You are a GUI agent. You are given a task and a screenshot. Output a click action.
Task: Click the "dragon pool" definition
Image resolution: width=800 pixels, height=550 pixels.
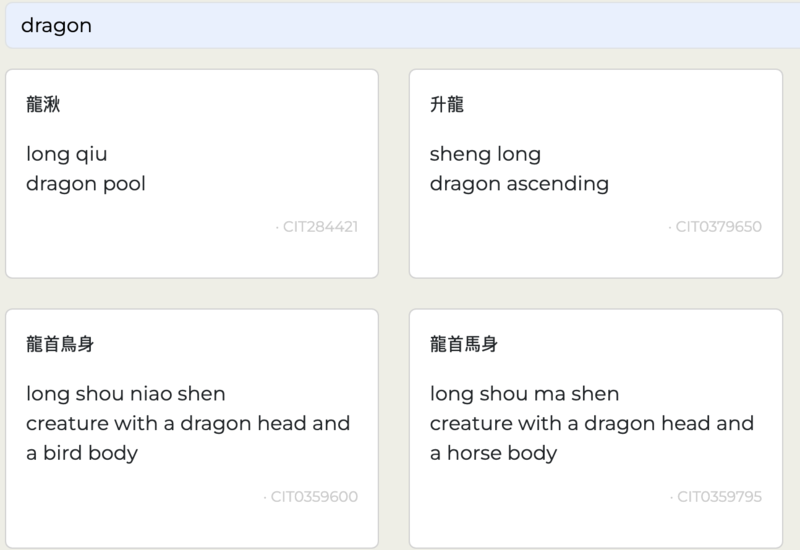pyautogui.click(x=86, y=184)
